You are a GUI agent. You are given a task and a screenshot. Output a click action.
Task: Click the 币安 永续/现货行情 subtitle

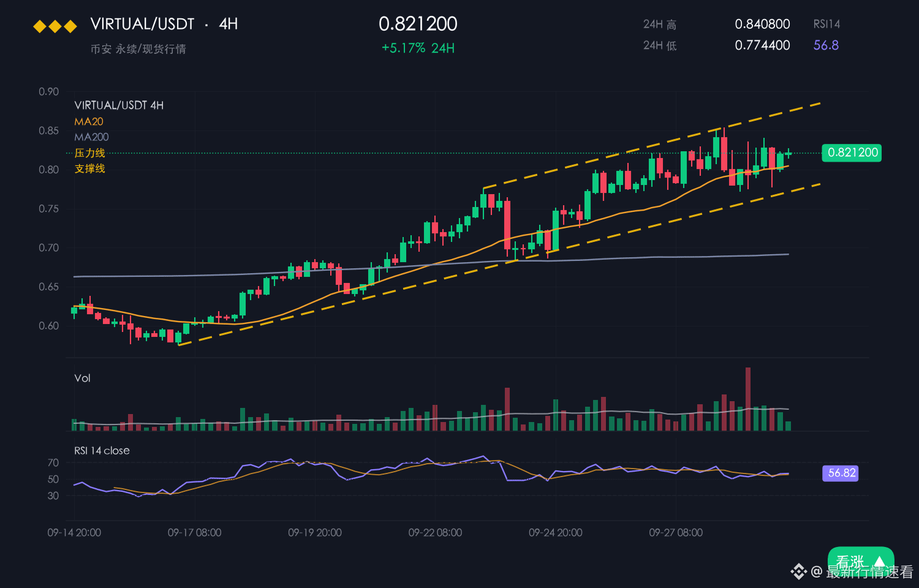tap(138, 49)
